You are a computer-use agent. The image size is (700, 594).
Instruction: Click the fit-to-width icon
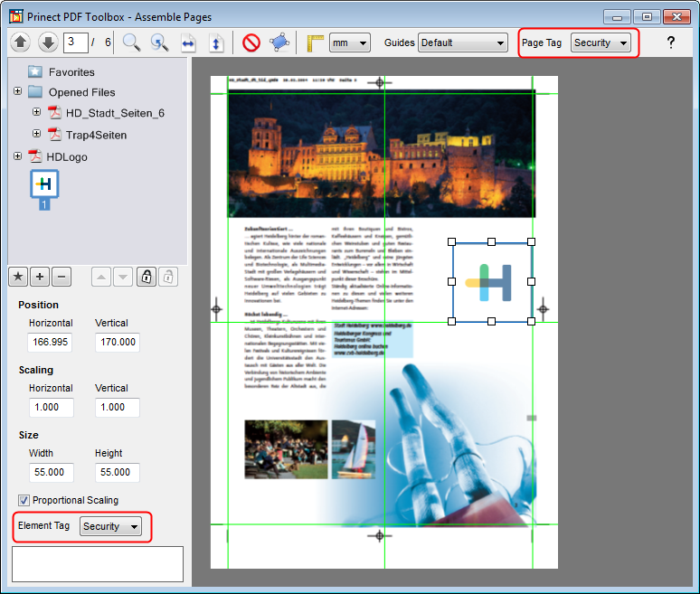(188, 42)
